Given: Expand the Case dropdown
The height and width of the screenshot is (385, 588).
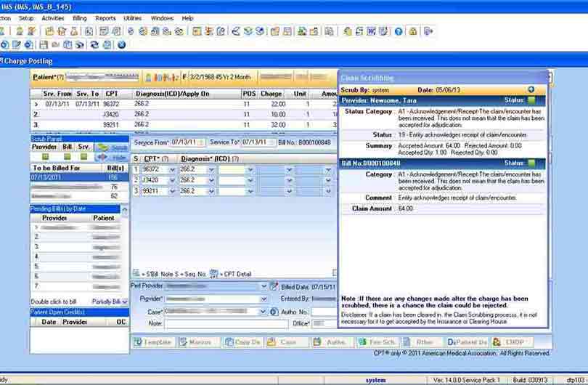Looking at the screenshot, I should click(x=263, y=312).
